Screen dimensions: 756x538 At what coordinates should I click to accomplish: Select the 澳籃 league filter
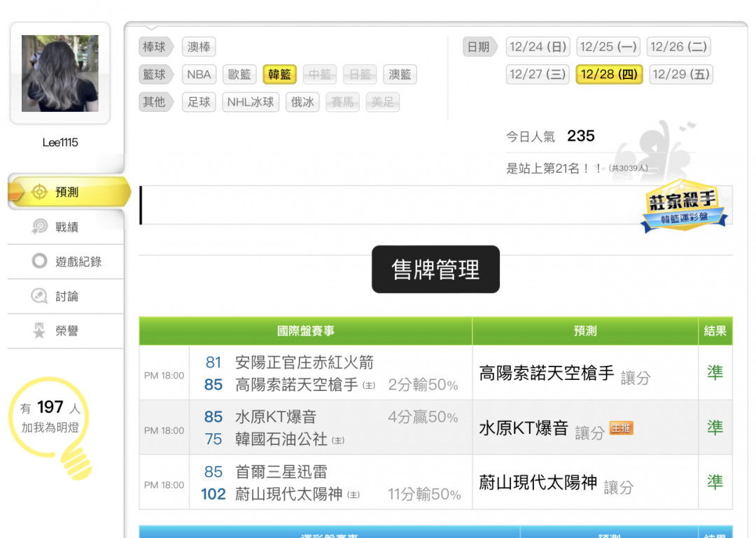[400, 74]
